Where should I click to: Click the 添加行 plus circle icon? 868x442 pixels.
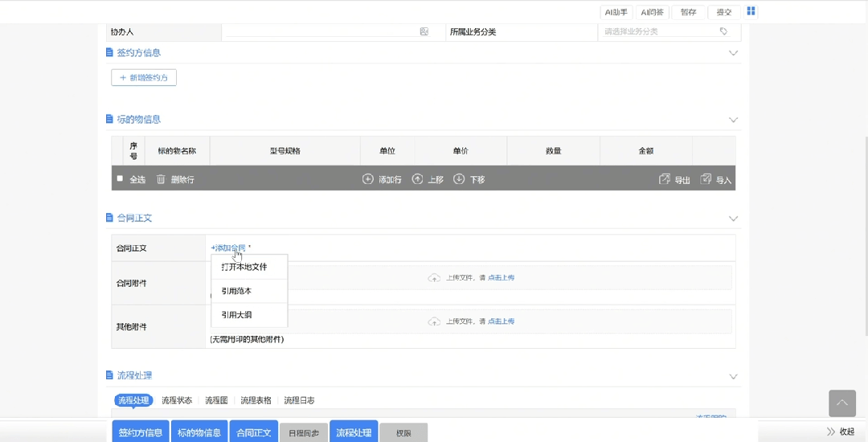click(x=367, y=179)
